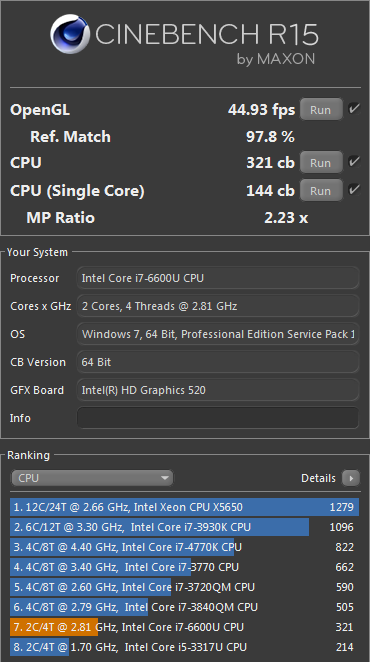Run the CPU Single Core test
Screen dimensions: 370x662
(321, 190)
